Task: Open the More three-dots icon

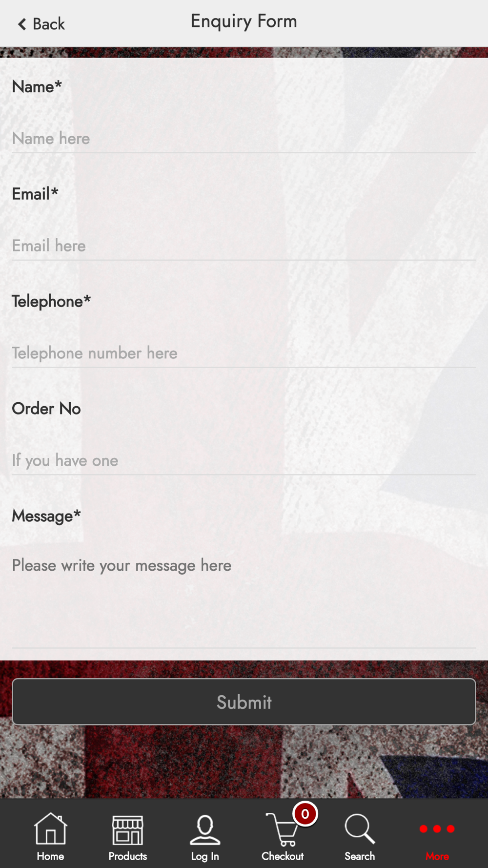Action: (x=437, y=828)
